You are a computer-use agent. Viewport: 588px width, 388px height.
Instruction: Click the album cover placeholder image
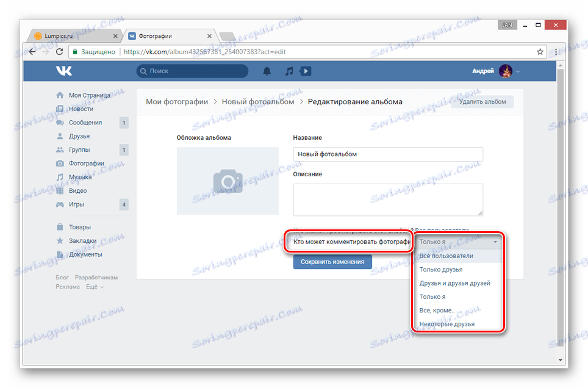[x=228, y=181]
